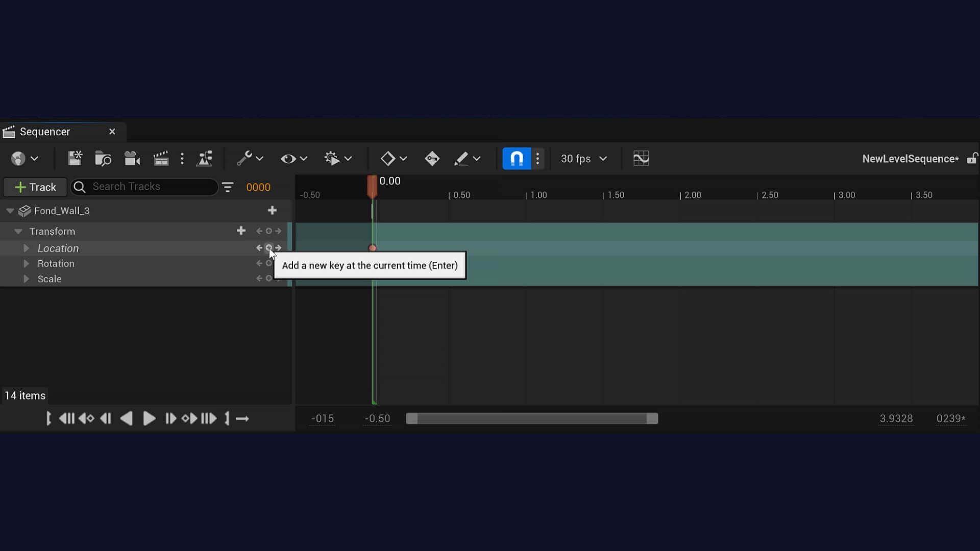Select the filter/funnel icon in Sequencer

pos(228,187)
